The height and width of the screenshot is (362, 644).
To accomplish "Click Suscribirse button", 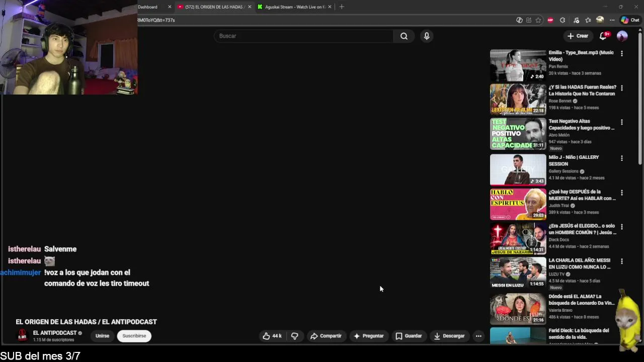I will tap(134, 336).
